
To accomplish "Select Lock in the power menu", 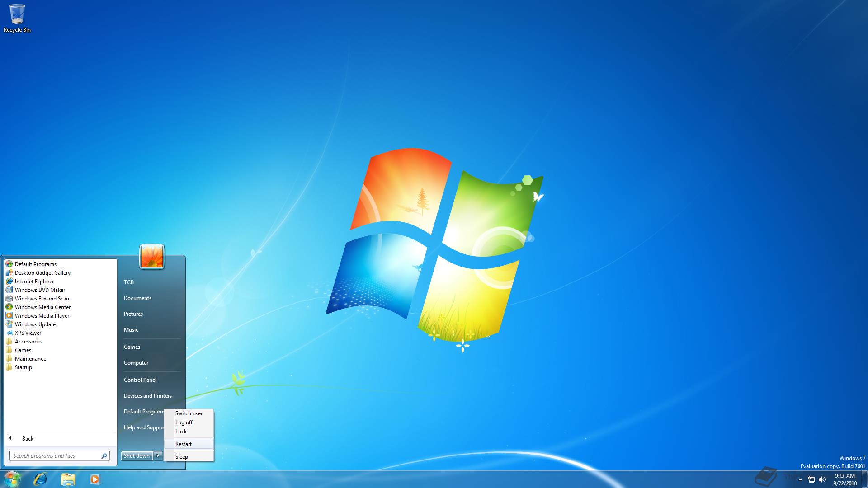I will click(189, 432).
